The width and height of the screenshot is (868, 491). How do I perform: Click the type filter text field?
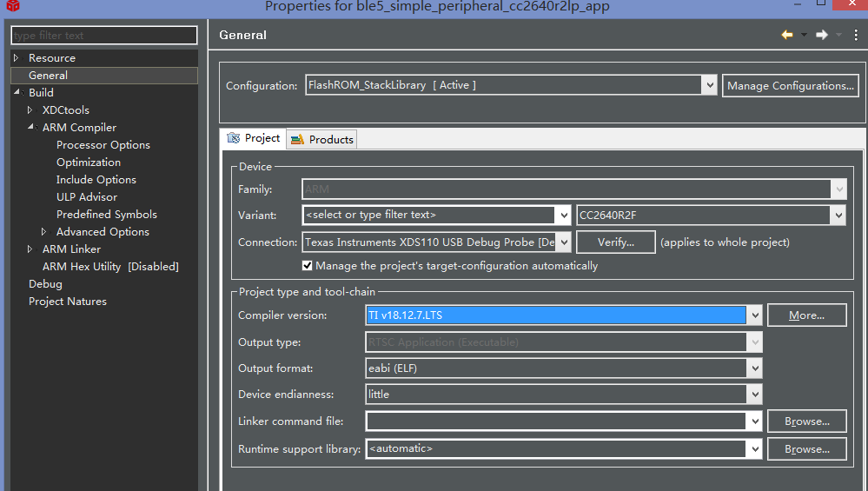coord(104,36)
